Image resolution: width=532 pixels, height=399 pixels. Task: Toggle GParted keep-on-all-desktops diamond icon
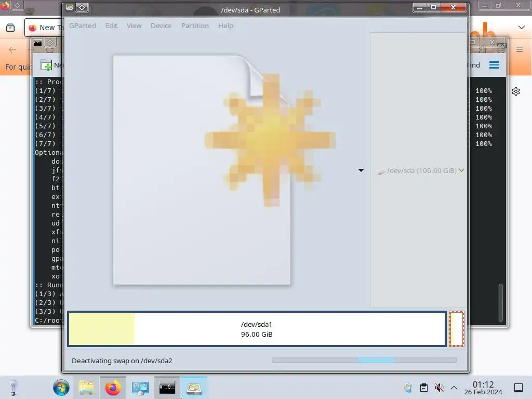coord(82,7)
